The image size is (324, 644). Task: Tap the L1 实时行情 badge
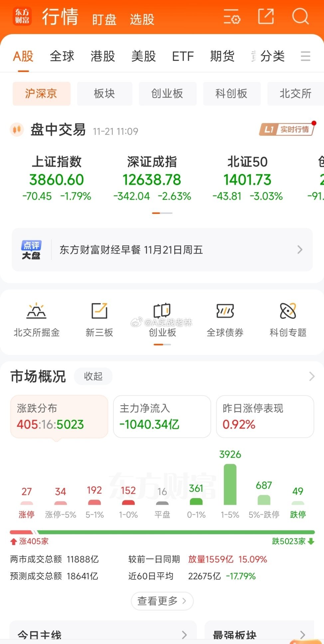click(287, 129)
